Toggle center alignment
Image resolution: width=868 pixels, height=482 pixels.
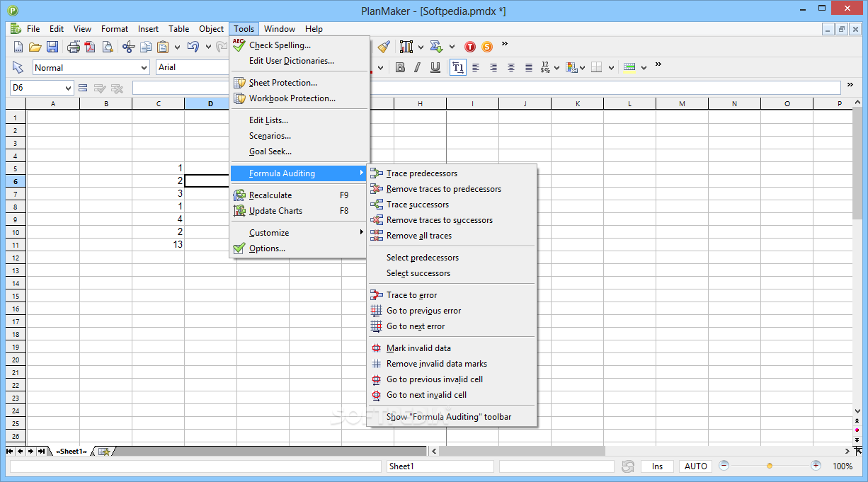pyautogui.click(x=493, y=67)
